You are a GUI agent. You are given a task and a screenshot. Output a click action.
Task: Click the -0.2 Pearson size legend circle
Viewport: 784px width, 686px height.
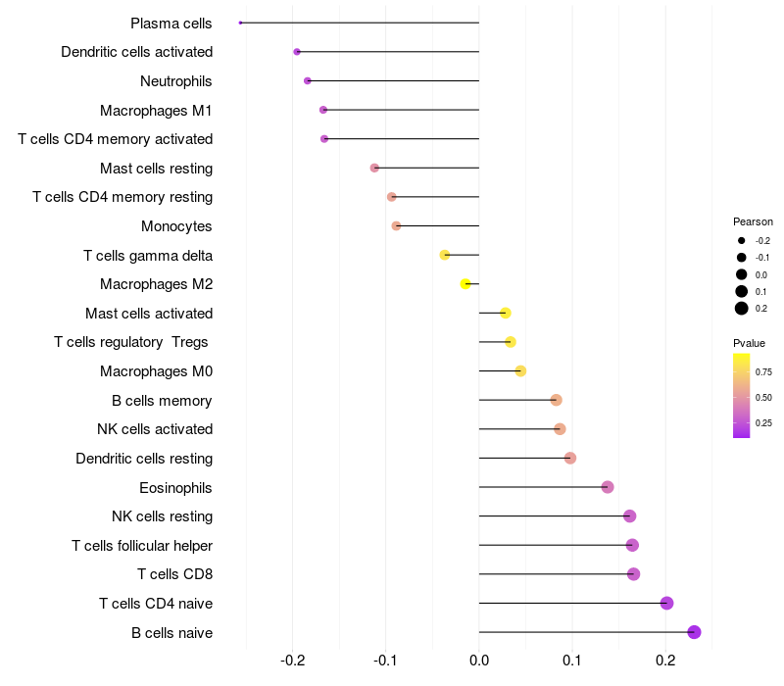pyautogui.click(x=742, y=240)
